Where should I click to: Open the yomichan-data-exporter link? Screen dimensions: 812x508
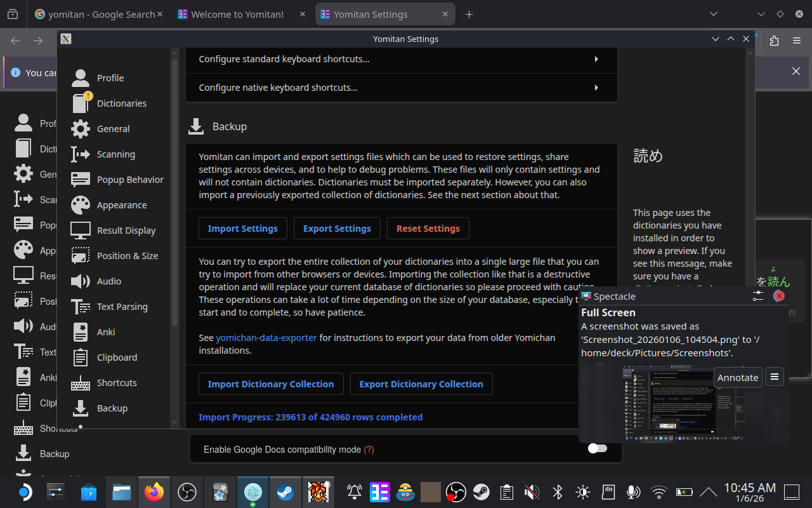point(266,338)
